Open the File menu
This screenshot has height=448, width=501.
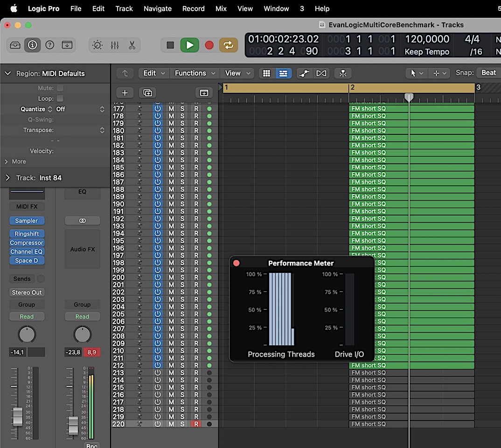click(x=76, y=8)
